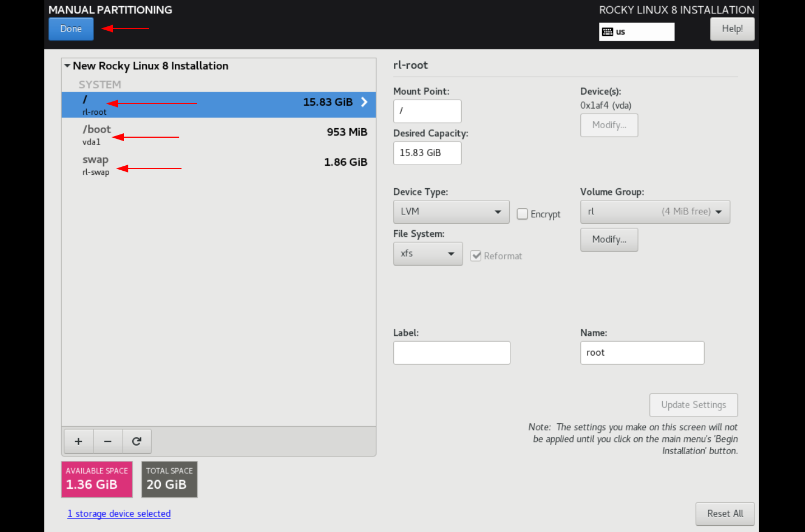This screenshot has height=532, width=805.
Task: Click the rl-root heading text
Action: pyautogui.click(x=410, y=65)
